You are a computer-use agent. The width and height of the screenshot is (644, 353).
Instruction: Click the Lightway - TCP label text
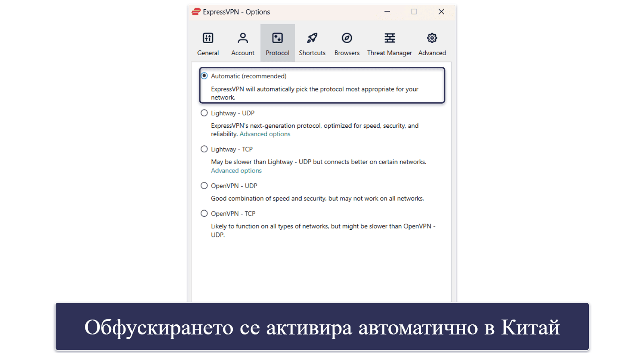click(232, 150)
